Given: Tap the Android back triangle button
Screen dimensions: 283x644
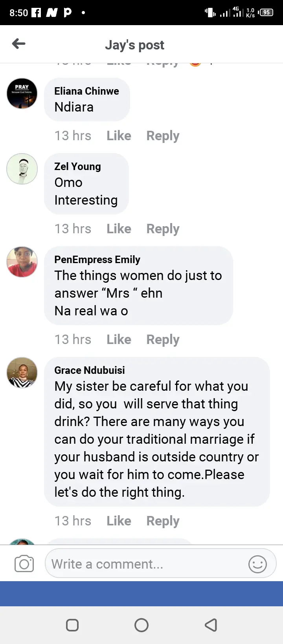Looking at the screenshot, I should coord(211,625).
